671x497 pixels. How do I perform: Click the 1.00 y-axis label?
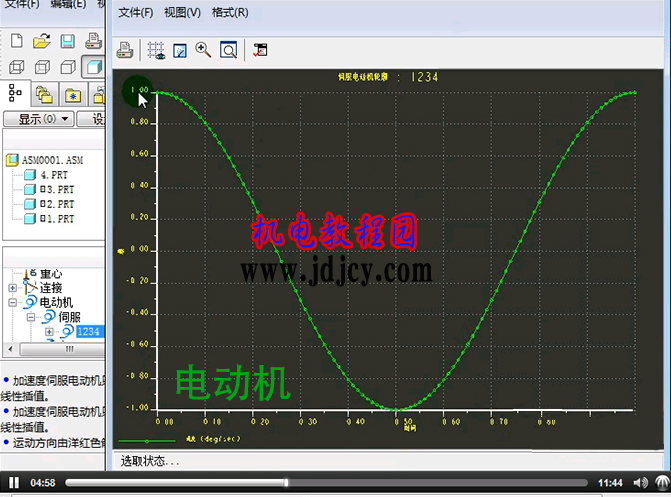tap(140, 90)
